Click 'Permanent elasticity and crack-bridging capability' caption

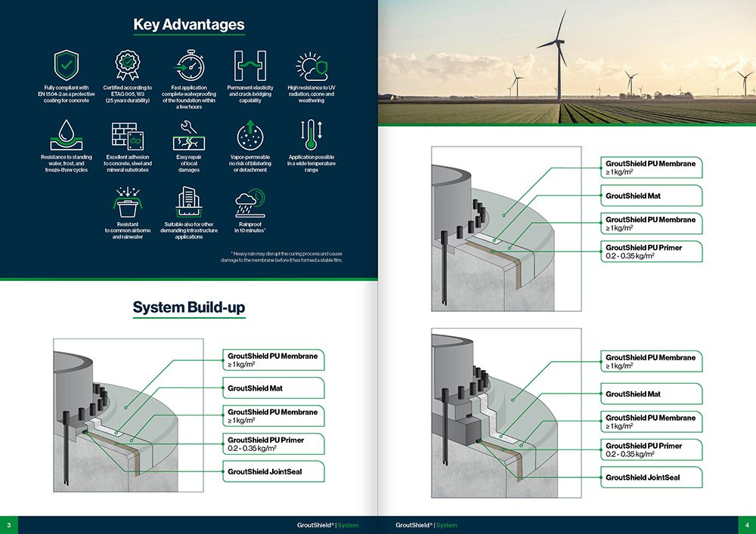pyautogui.click(x=249, y=94)
